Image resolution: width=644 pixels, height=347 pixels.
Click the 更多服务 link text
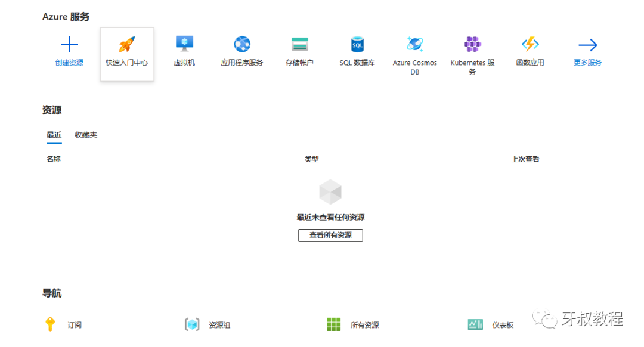588,63
